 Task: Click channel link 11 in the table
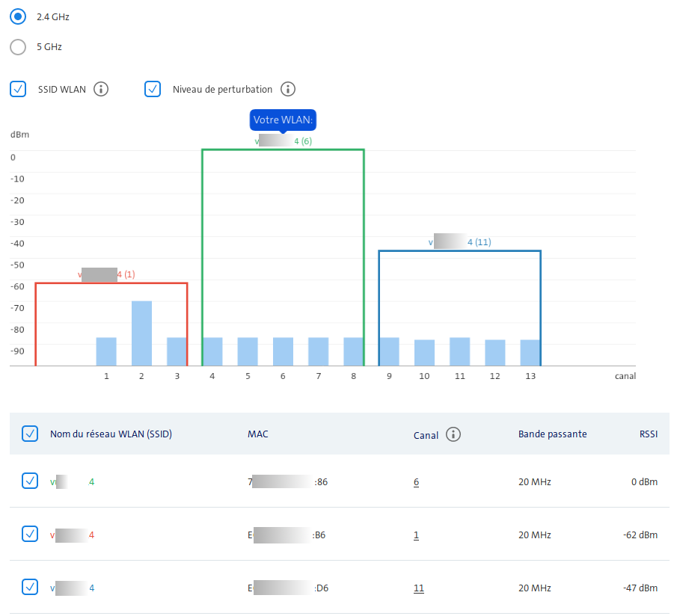tap(418, 588)
